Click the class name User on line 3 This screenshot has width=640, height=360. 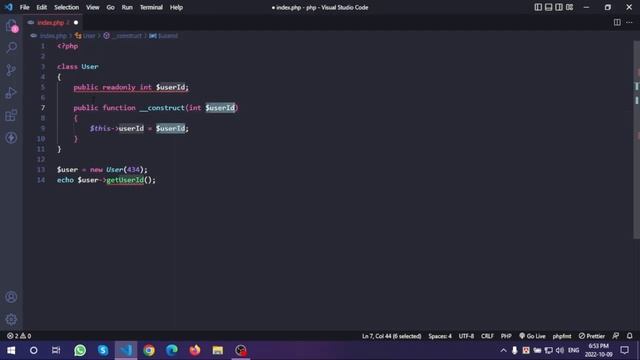(x=90, y=67)
